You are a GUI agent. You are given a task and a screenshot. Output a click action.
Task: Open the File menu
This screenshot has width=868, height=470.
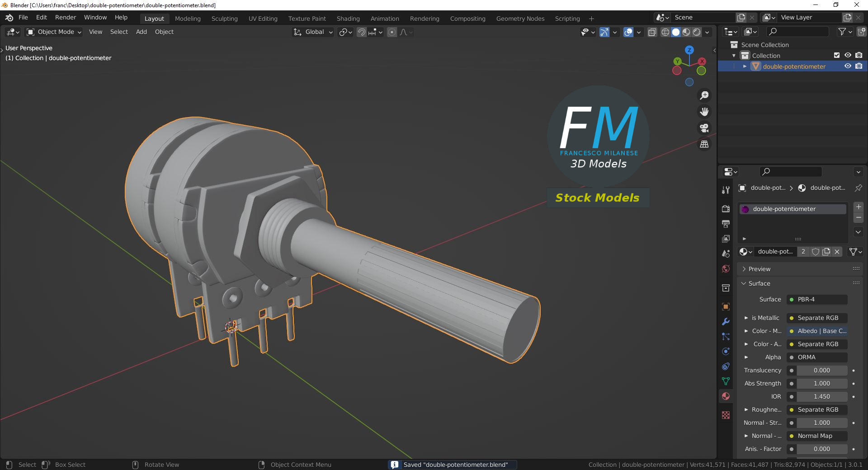click(x=23, y=18)
